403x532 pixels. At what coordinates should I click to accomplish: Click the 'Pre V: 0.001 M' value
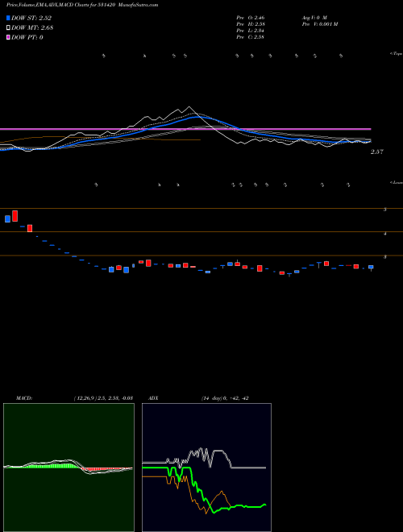[319, 24]
